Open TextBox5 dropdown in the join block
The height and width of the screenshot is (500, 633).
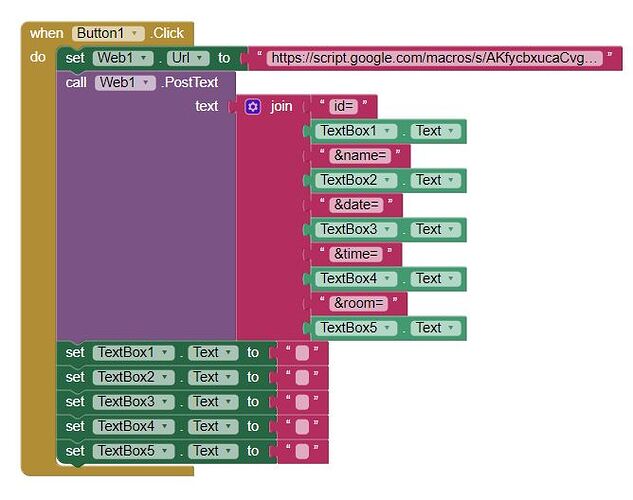(x=356, y=328)
